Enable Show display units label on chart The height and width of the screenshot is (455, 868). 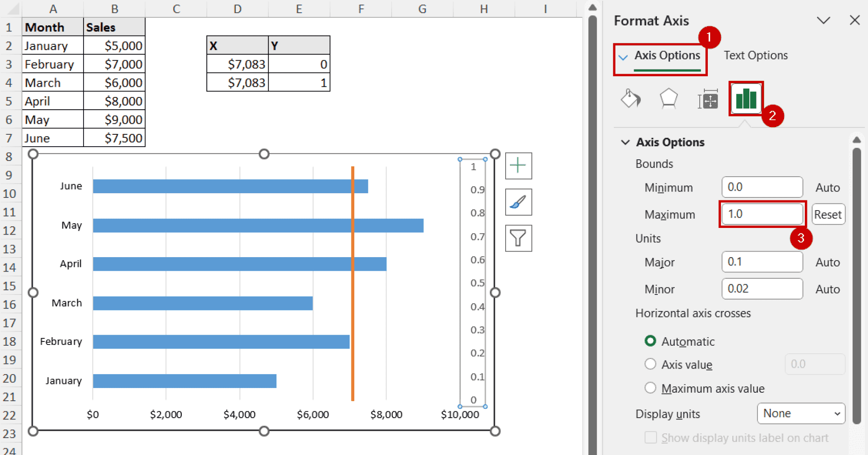tap(650, 438)
